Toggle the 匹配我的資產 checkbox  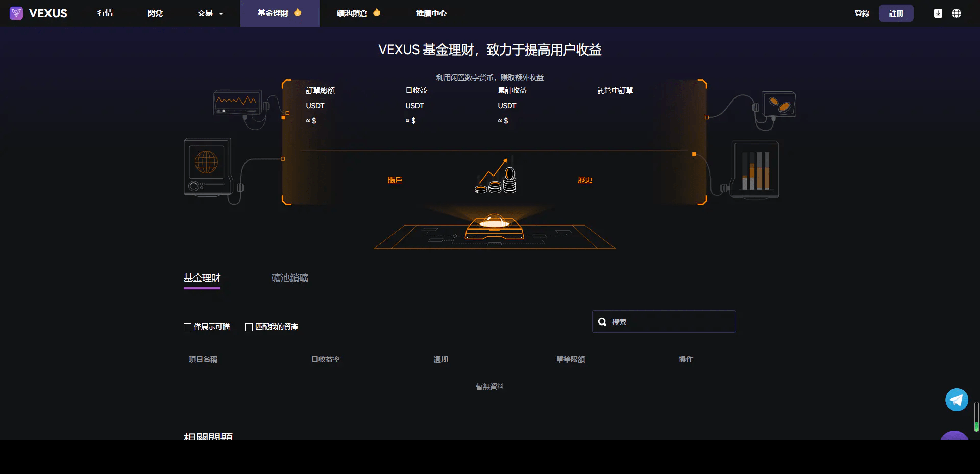(249, 327)
